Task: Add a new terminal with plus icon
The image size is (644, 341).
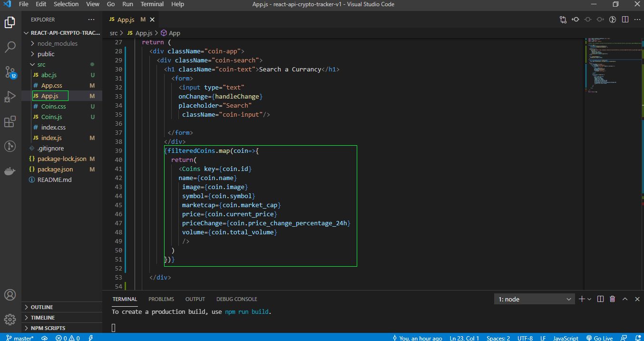Action: 581,299
